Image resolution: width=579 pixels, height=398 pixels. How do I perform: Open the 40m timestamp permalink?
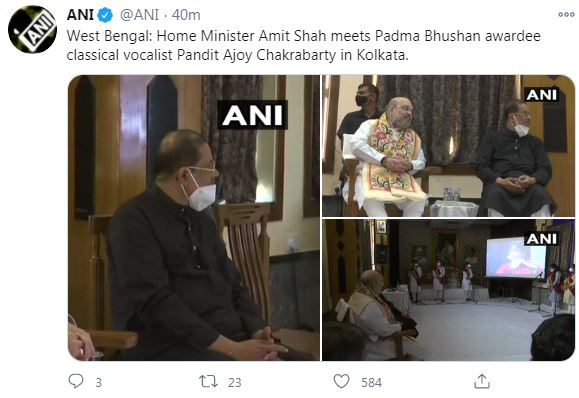186,15
